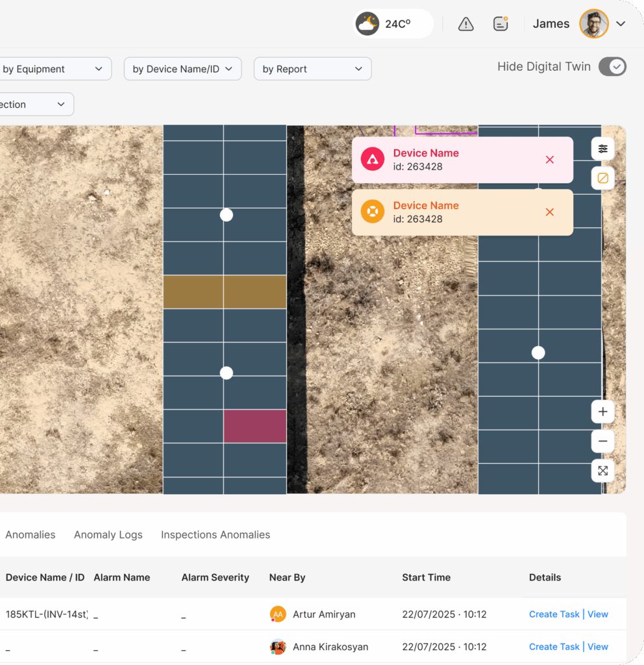Toggle the Hide Digital Twin switch
Viewport: 644px width, 665px height.
click(612, 66)
